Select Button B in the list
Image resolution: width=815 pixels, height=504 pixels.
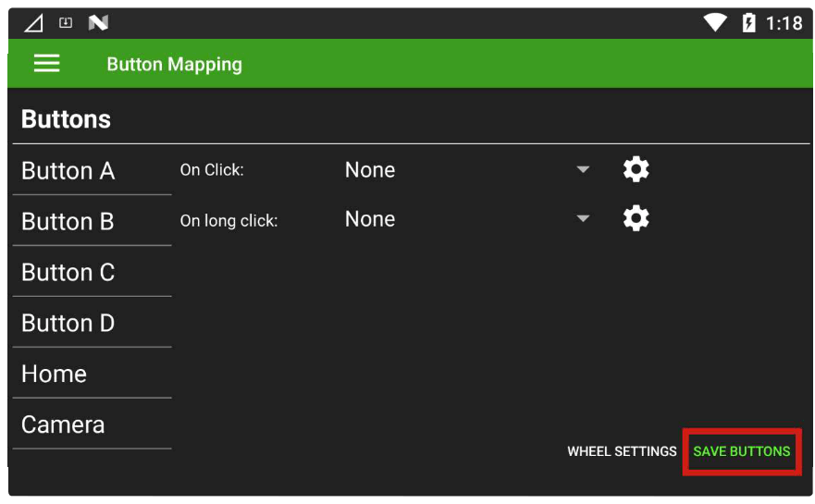68,222
